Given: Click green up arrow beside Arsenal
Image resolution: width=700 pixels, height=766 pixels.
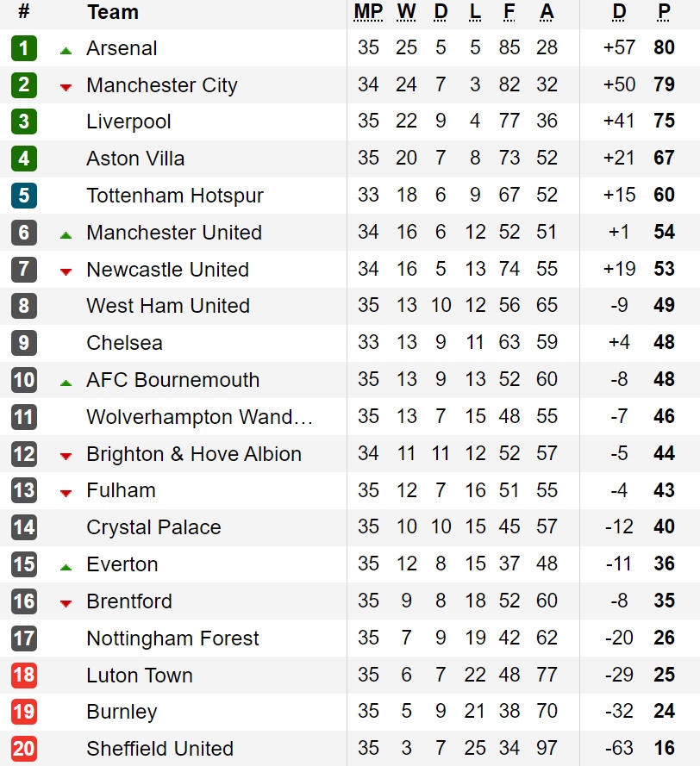Looking at the screenshot, I should pyautogui.click(x=66, y=50).
